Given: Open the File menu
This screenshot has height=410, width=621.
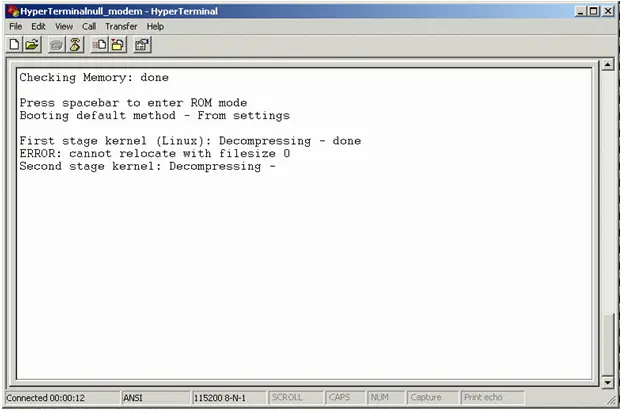Looking at the screenshot, I should [15, 27].
